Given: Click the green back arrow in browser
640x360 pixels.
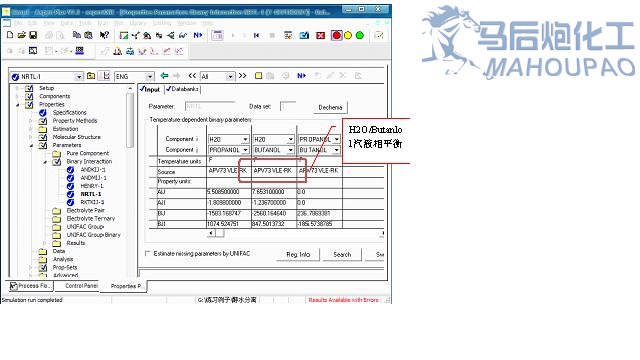Looking at the screenshot, I should click(x=164, y=76).
